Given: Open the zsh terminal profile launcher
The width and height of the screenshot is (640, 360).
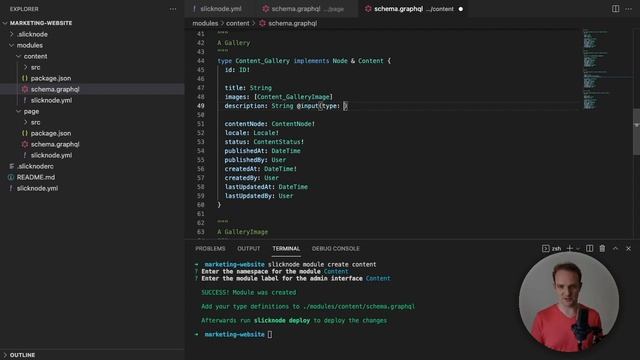Looking at the screenshot, I should coord(551,248).
